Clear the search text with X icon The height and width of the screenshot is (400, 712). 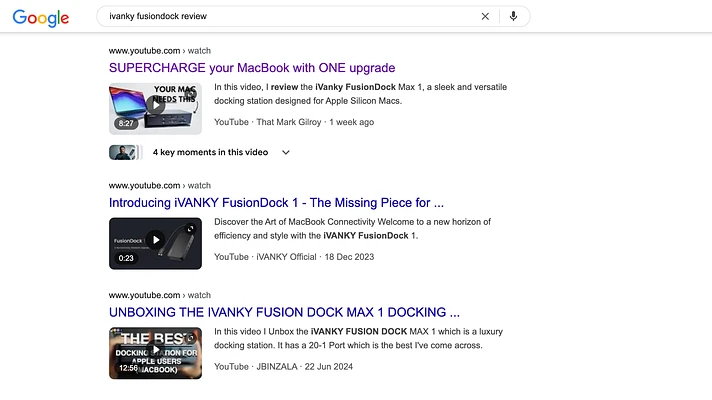(x=485, y=17)
